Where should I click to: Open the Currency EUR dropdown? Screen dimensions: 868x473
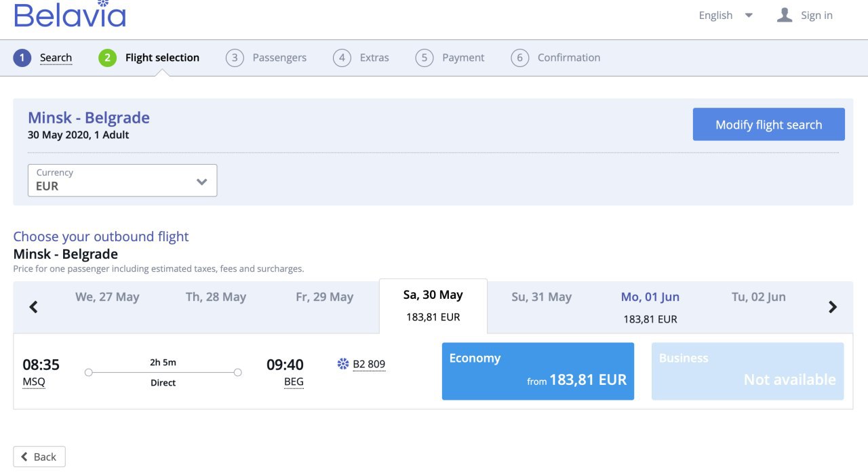point(122,180)
